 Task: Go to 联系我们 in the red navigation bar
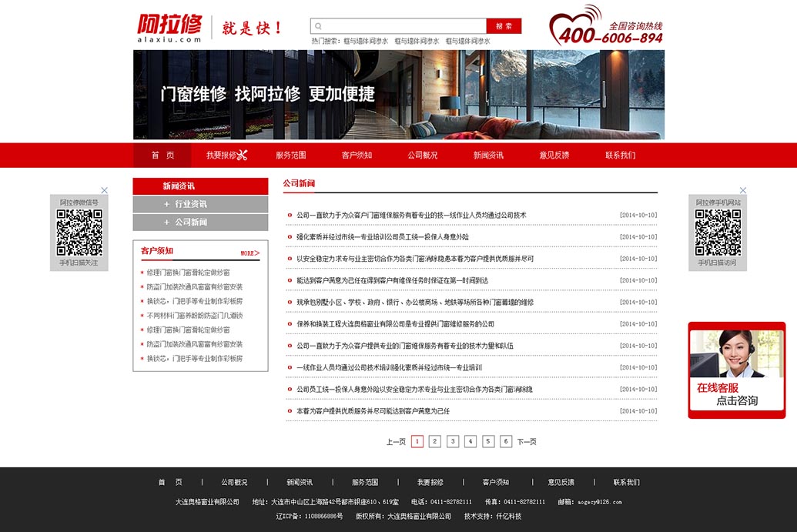coord(620,155)
